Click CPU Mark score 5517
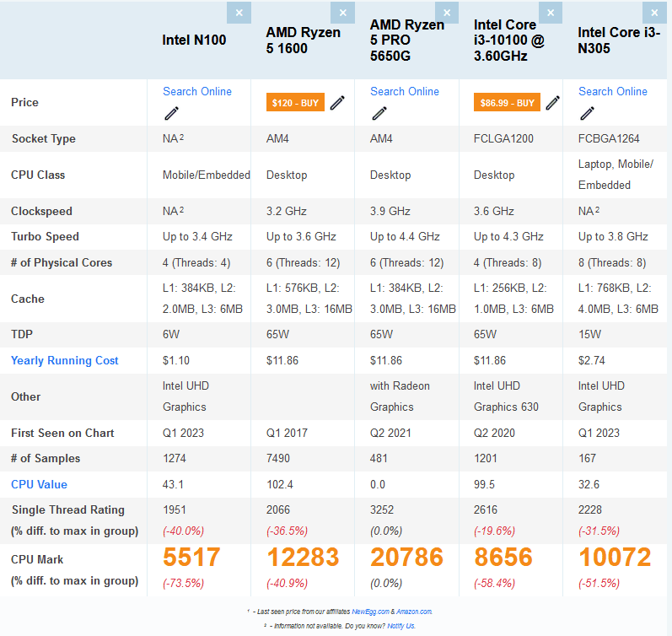Image resolution: width=672 pixels, height=636 pixels. pos(191,558)
